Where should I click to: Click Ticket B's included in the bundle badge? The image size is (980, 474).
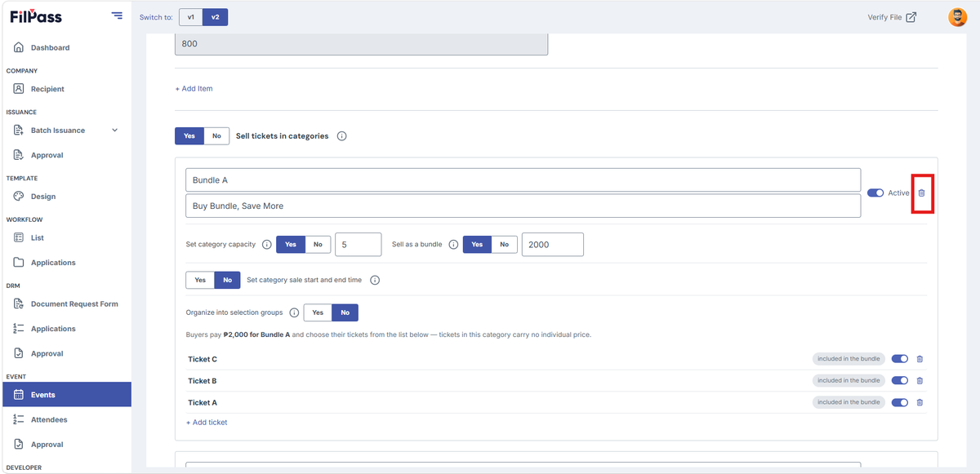849,381
